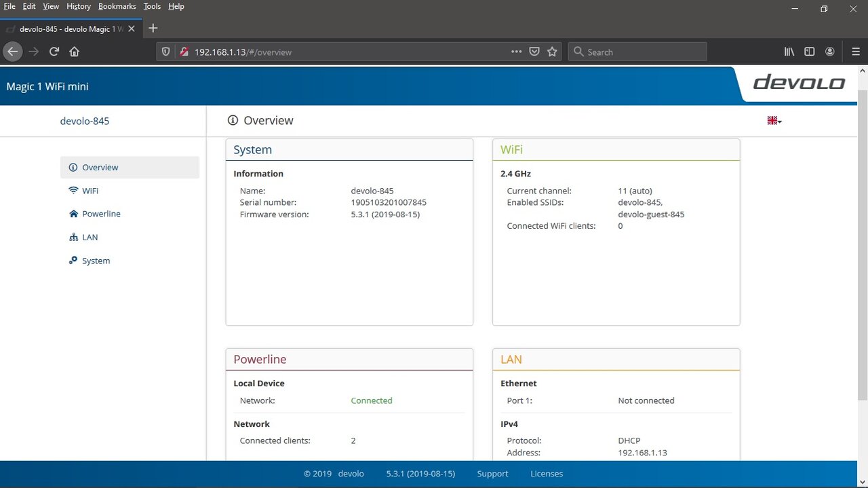868x488 pixels.
Task: Open the Firefox hamburger menu
Action: [855, 52]
